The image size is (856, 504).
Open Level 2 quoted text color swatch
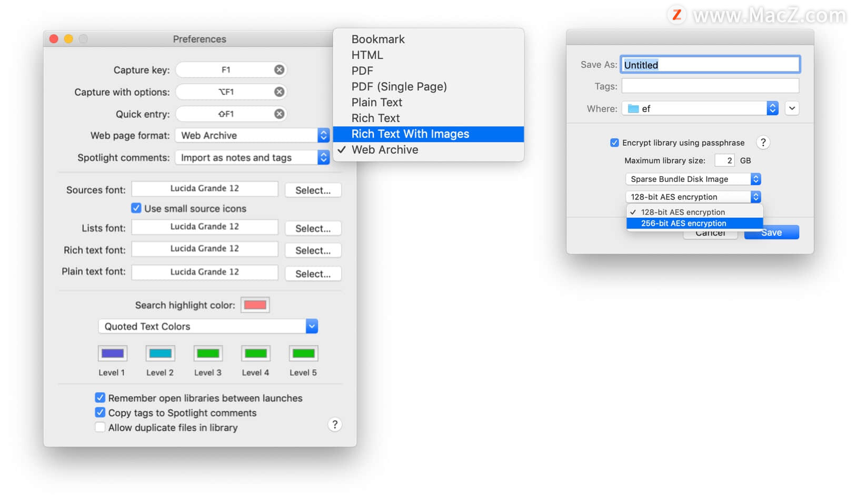click(x=161, y=353)
